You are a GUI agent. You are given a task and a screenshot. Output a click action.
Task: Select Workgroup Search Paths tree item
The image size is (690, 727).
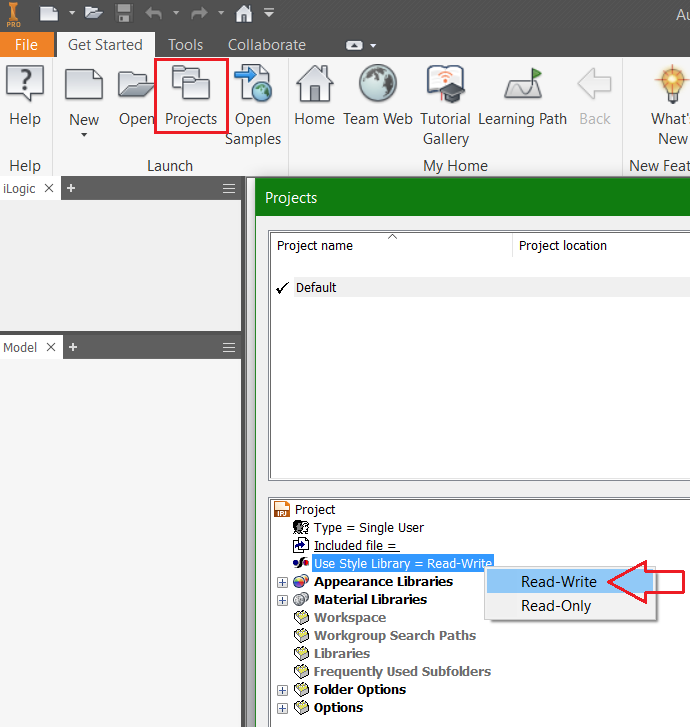point(395,635)
